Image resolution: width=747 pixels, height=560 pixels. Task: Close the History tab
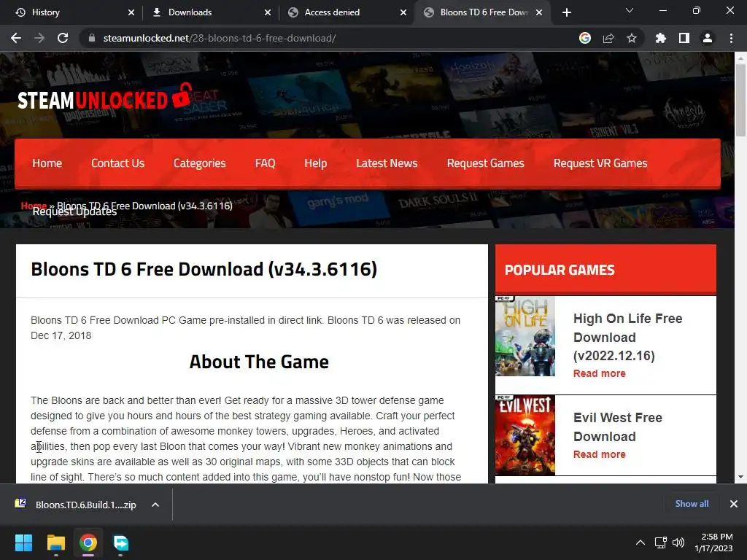(131, 12)
